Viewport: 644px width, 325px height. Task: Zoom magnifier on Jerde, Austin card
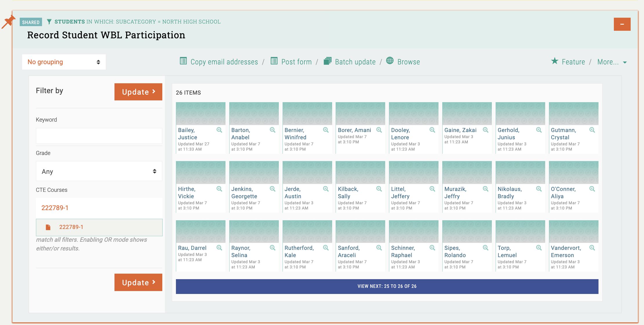coord(326,189)
